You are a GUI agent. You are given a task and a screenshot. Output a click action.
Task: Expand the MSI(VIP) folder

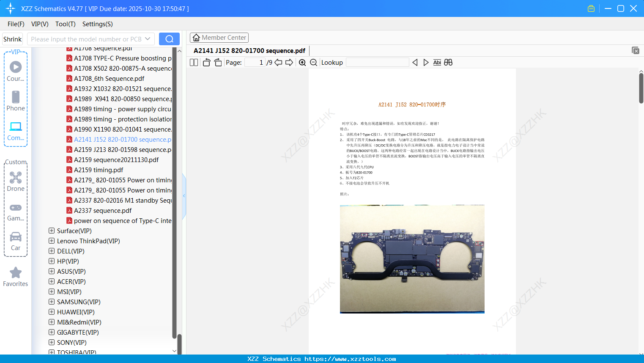pyautogui.click(x=52, y=291)
